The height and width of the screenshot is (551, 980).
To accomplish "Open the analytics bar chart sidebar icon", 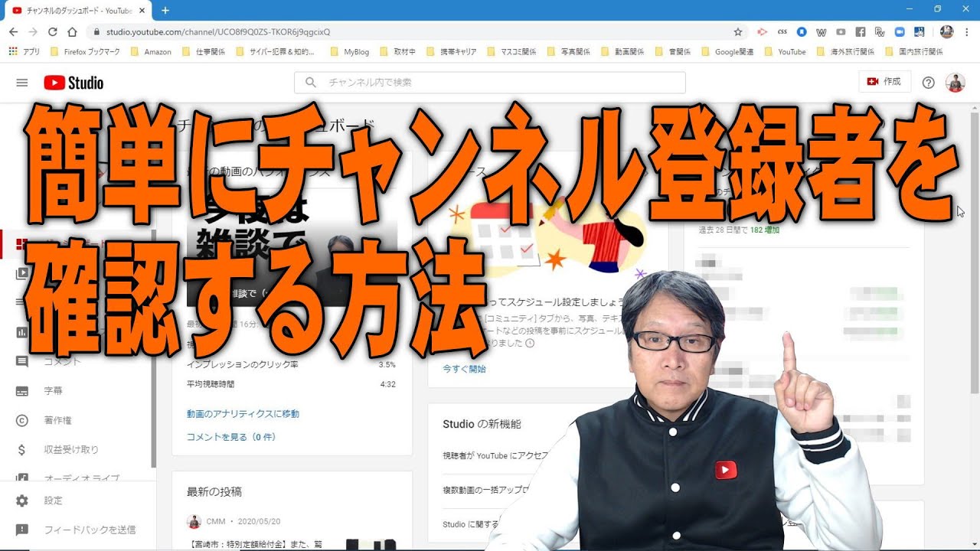I will [22, 332].
